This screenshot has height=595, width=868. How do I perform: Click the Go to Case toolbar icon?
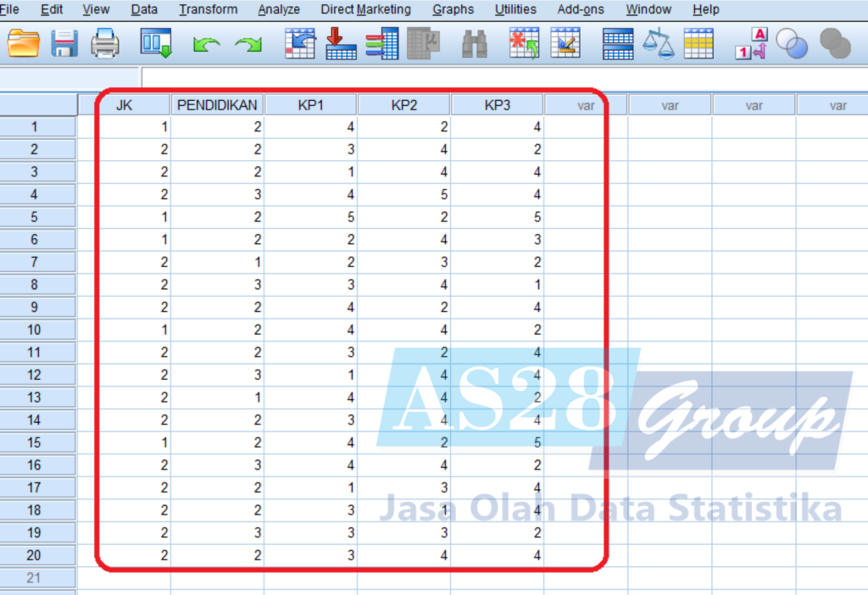point(300,43)
